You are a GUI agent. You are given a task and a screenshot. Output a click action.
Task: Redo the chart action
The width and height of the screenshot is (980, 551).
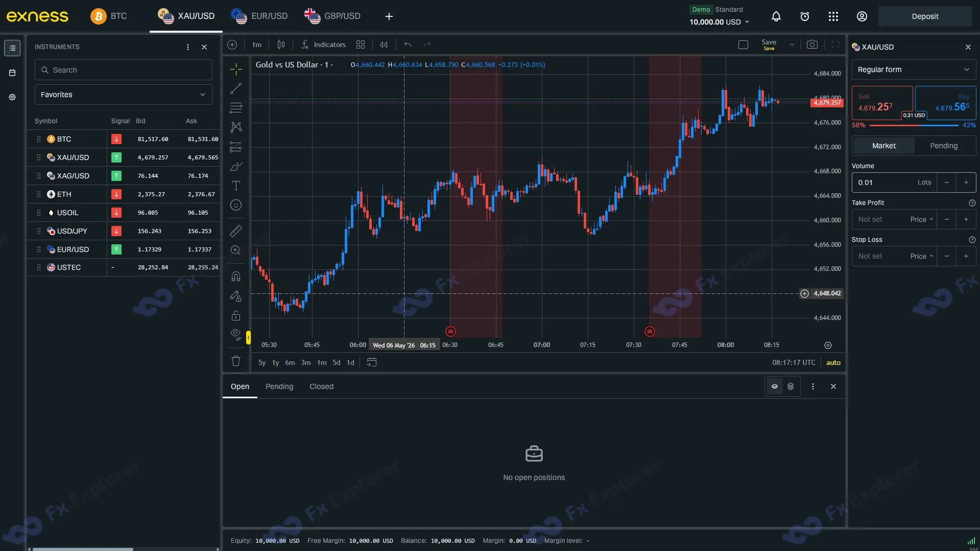pos(427,45)
